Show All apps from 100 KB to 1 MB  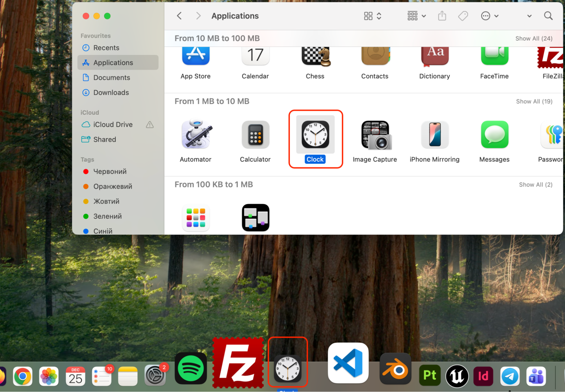[x=535, y=184]
